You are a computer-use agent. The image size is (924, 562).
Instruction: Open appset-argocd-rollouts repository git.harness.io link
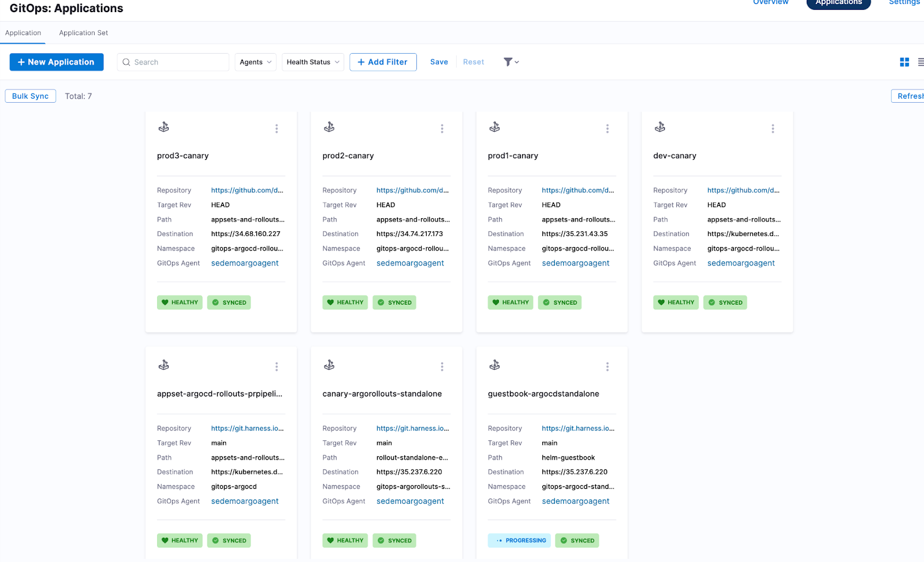pyautogui.click(x=247, y=429)
